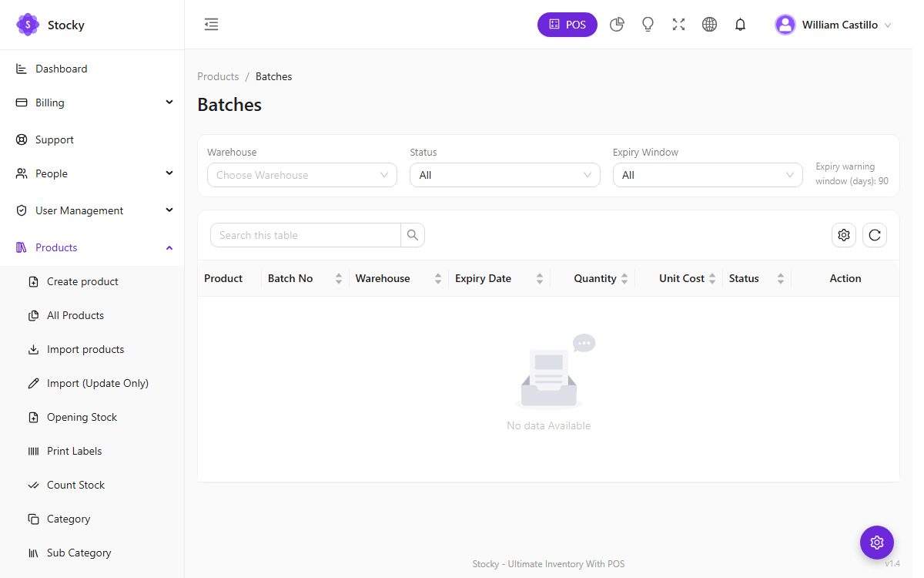
Task: Sort by Expiry Date column
Action: coord(499,278)
